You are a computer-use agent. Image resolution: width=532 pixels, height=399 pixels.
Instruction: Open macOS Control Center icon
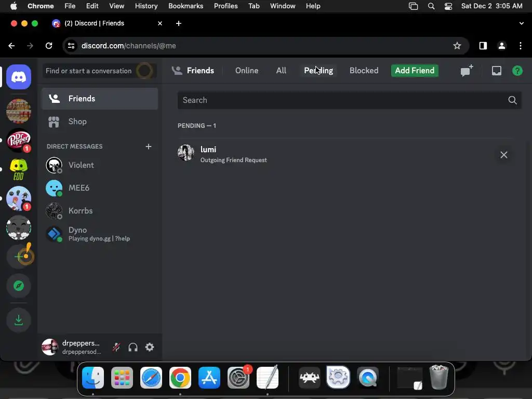[448, 6]
